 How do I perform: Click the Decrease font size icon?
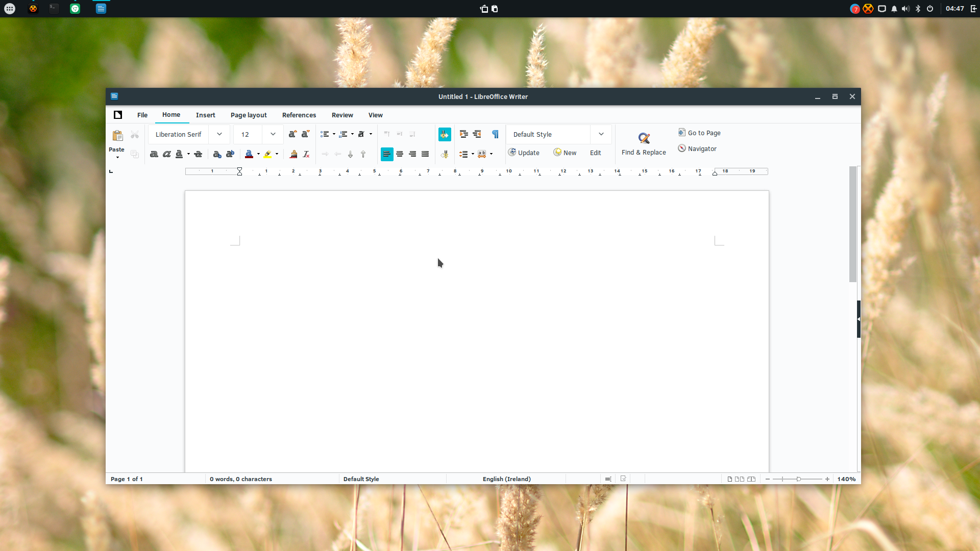pyautogui.click(x=305, y=134)
